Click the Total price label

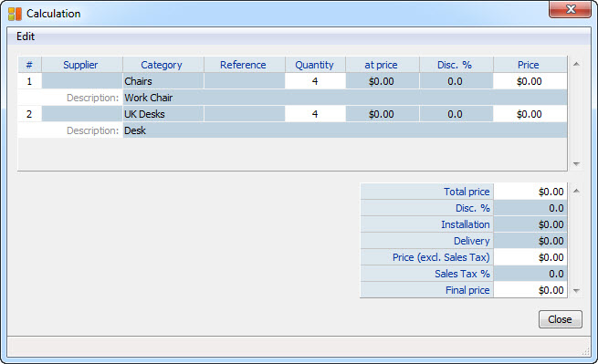[467, 192]
